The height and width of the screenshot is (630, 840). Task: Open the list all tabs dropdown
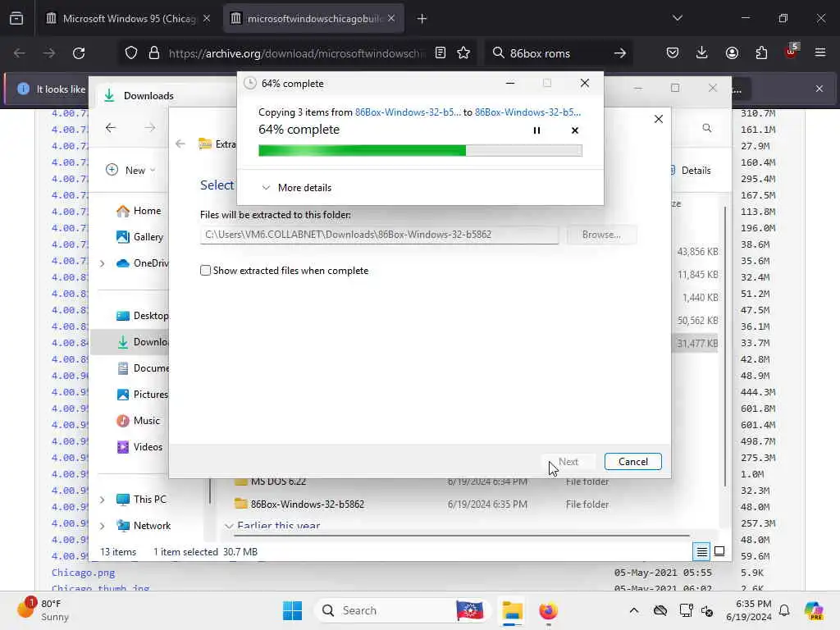[x=677, y=18]
